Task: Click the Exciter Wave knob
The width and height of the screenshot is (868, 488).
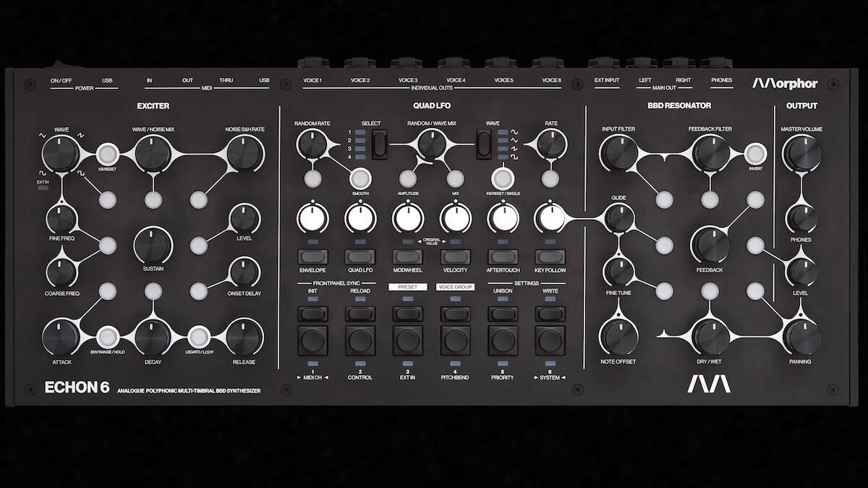Action: pos(60,153)
